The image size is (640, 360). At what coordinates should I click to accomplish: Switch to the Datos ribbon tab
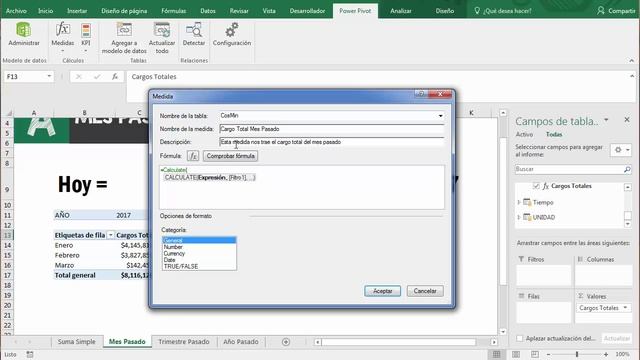tap(208, 11)
